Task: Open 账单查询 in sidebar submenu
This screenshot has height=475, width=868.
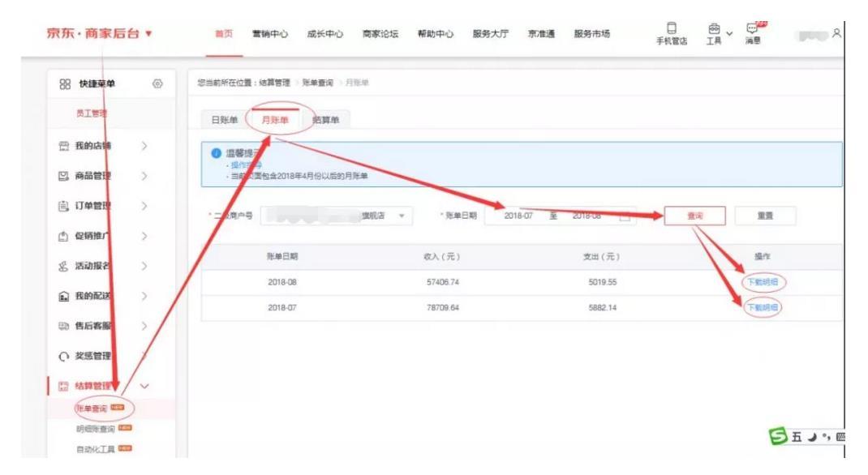Action: coord(92,409)
